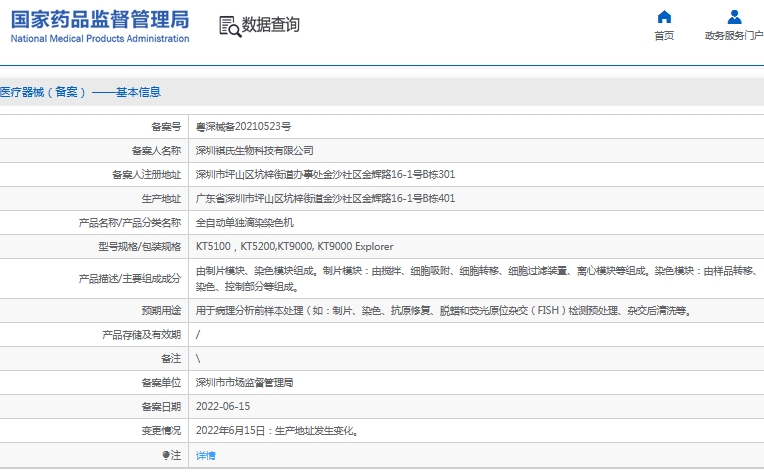Click the 备案号 row label

[166, 127]
